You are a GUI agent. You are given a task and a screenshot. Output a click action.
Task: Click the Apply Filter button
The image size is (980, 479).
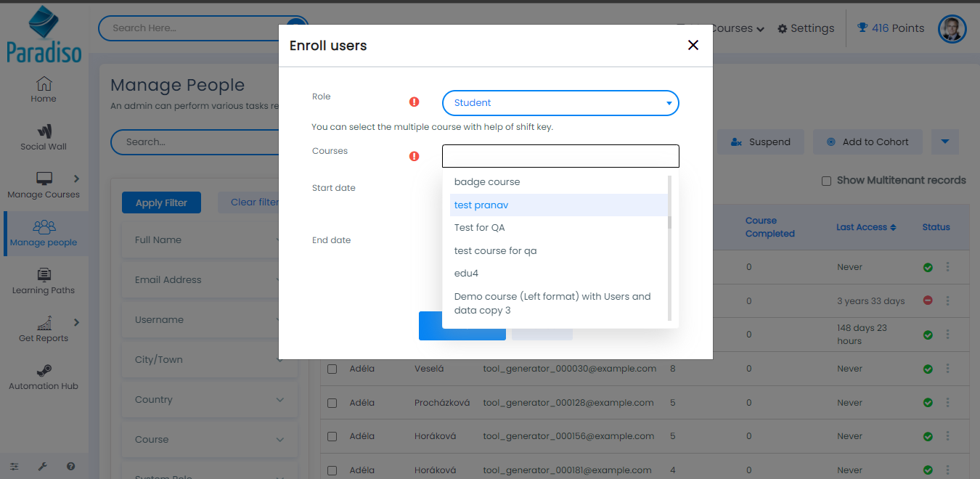[x=161, y=203]
